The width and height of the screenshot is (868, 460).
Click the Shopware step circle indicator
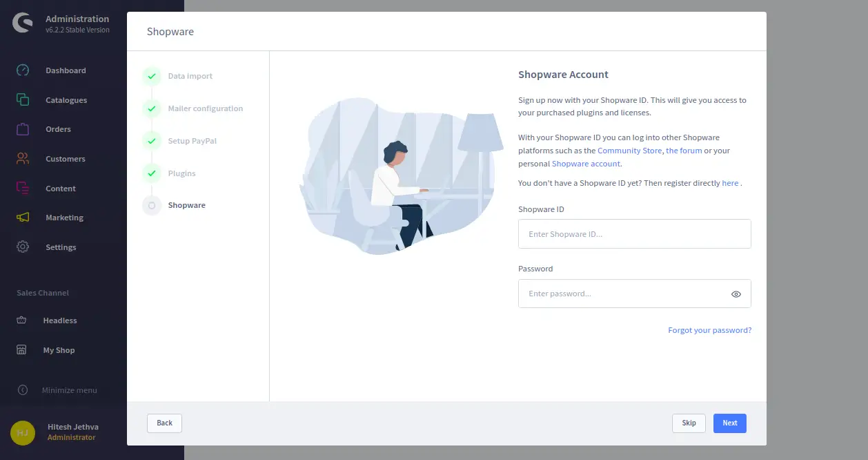point(152,205)
